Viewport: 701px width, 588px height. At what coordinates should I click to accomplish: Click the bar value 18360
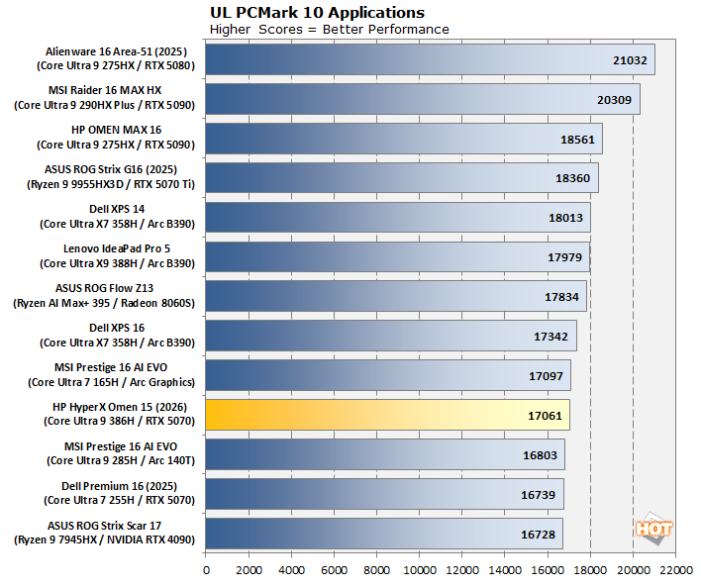pos(572,178)
